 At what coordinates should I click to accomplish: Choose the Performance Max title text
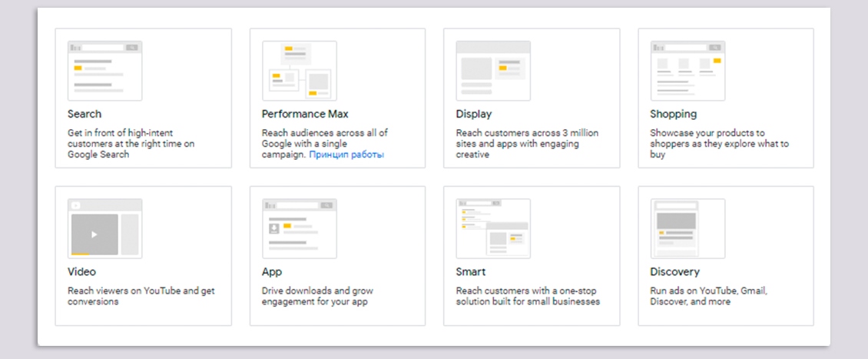[x=305, y=114]
